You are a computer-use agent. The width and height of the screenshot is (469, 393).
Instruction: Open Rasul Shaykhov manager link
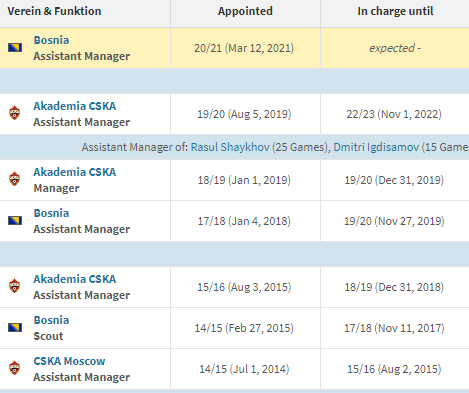coord(230,147)
